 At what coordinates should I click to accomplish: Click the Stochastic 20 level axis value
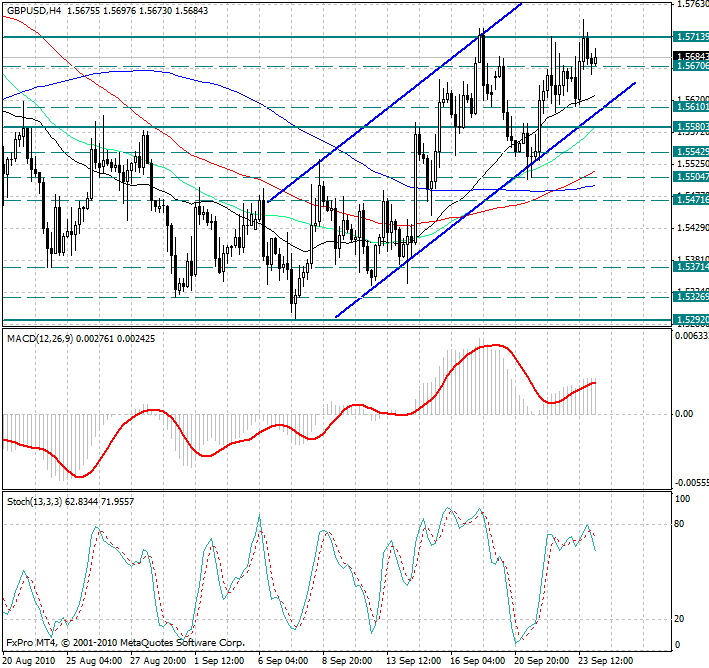(679, 619)
